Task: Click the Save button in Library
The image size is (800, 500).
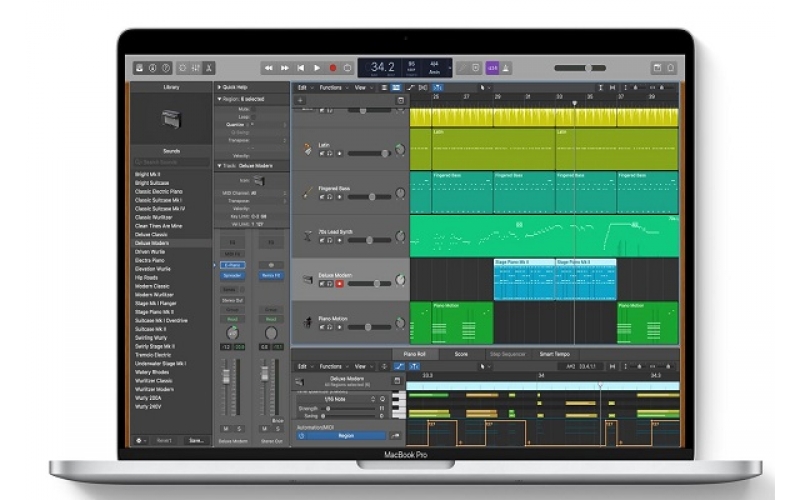Action: 196,440
